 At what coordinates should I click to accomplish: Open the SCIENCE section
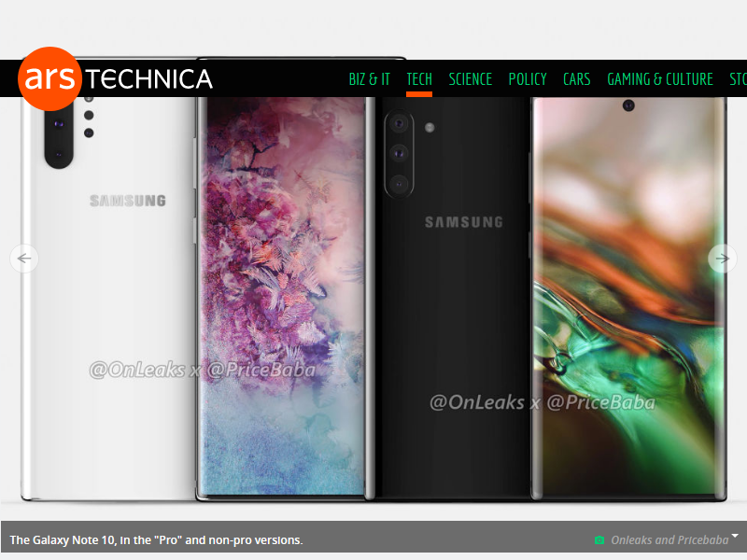point(470,79)
